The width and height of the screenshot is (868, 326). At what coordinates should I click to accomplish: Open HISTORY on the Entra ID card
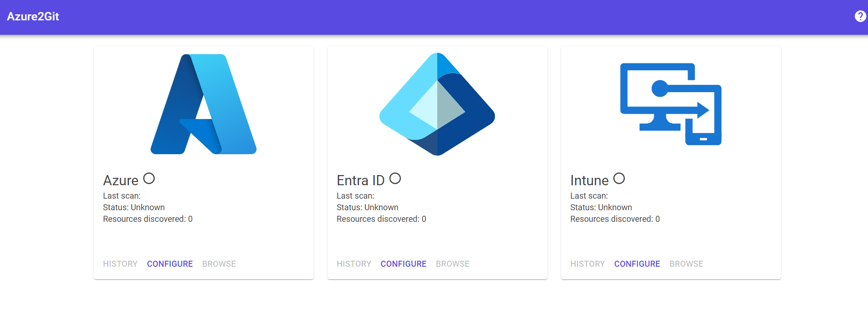pyautogui.click(x=354, y=264)
